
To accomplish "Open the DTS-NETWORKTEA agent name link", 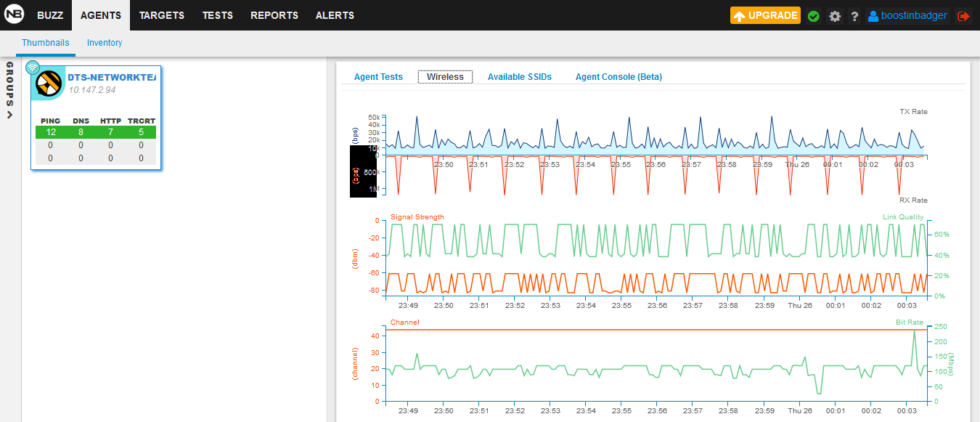I will 111,78.
